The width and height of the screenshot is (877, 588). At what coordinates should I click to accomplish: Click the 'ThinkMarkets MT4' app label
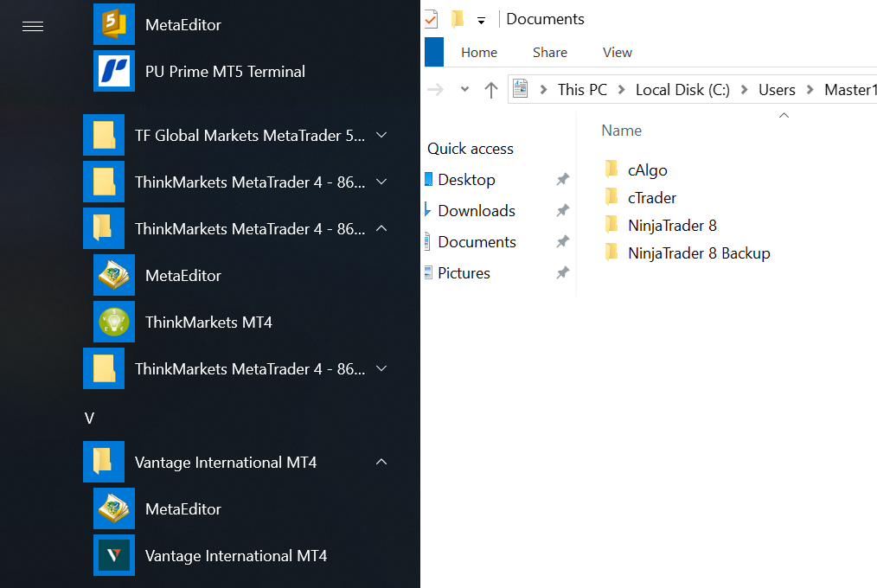[x=208, y=322]
